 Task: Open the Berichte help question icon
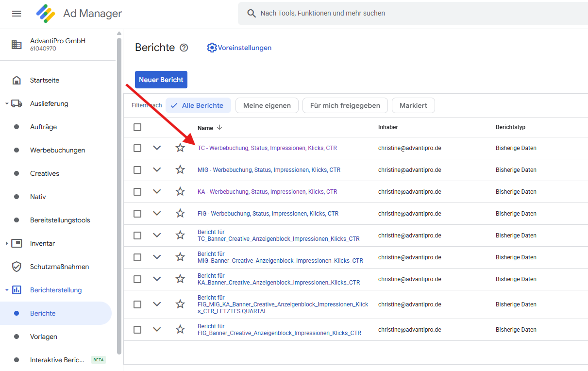(184, 48)
